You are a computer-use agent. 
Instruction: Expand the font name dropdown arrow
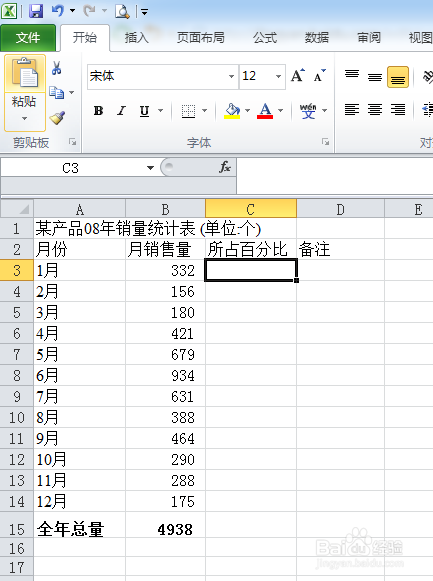point(232,76)
